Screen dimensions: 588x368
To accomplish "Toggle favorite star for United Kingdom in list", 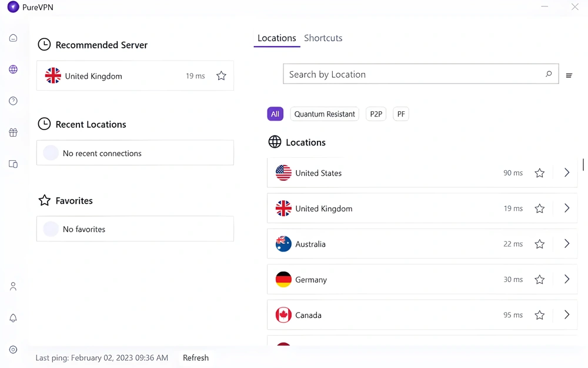I will [540, 208].
